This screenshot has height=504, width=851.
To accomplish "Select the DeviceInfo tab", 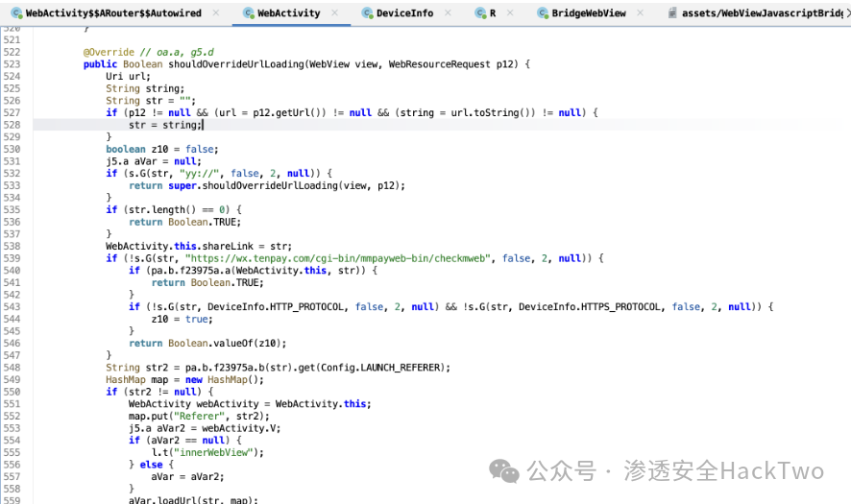I will click(405, 13).
